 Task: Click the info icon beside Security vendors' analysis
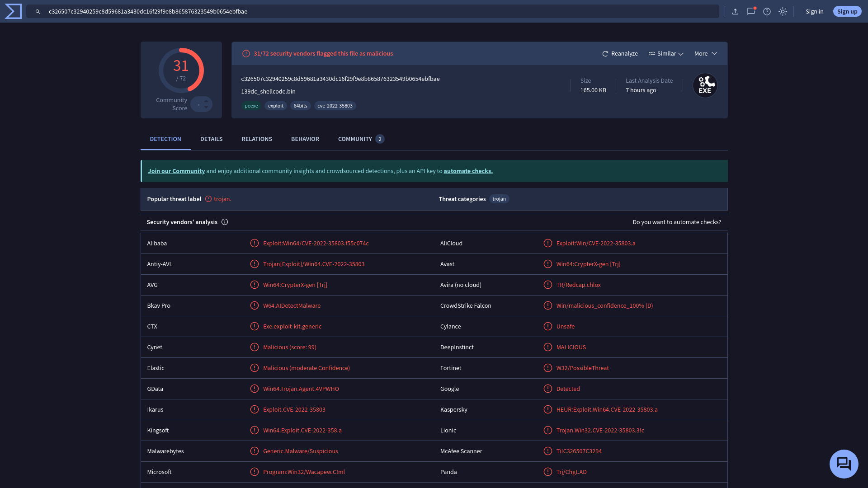pos(225,222)
